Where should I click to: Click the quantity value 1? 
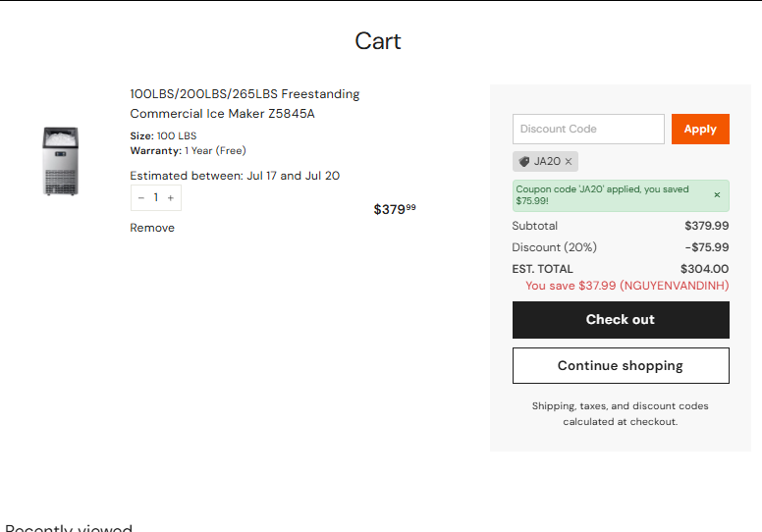click(155, 197)
